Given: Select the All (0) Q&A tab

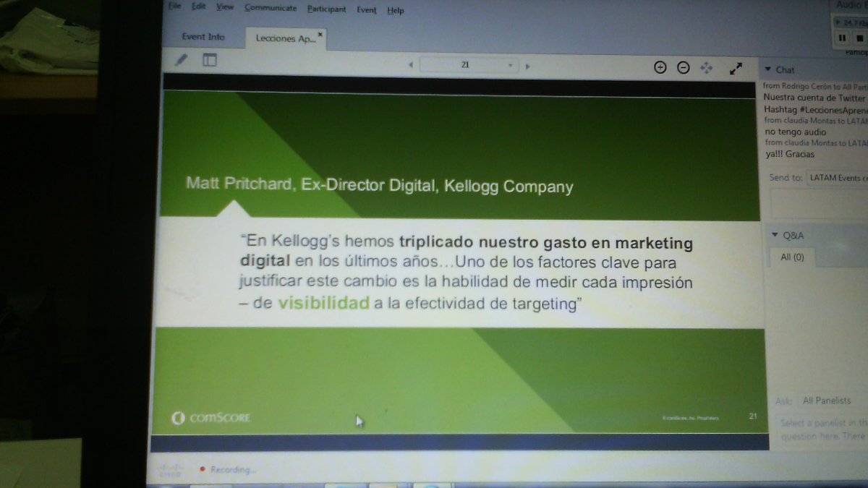Looking at the screenshot, I should (792, 257).
